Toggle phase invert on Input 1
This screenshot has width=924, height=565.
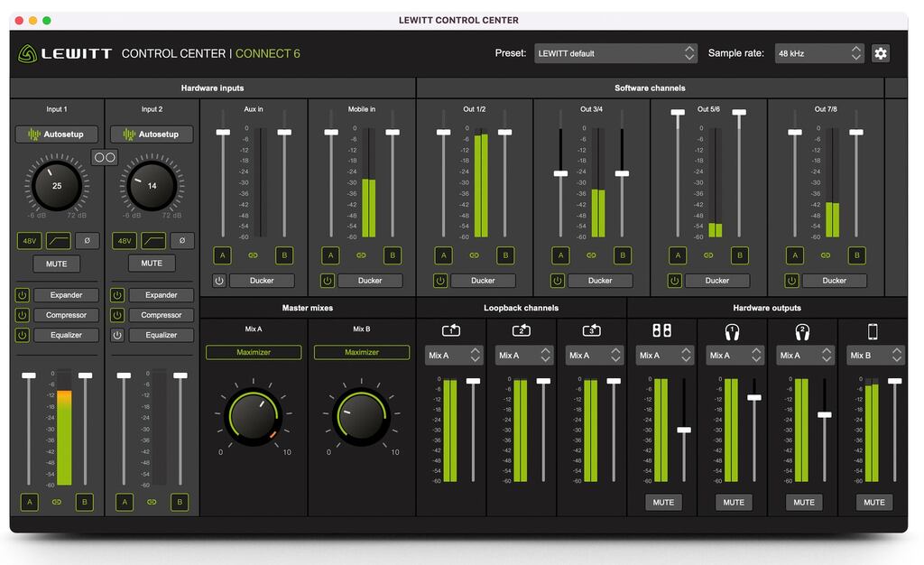(88, 240)
